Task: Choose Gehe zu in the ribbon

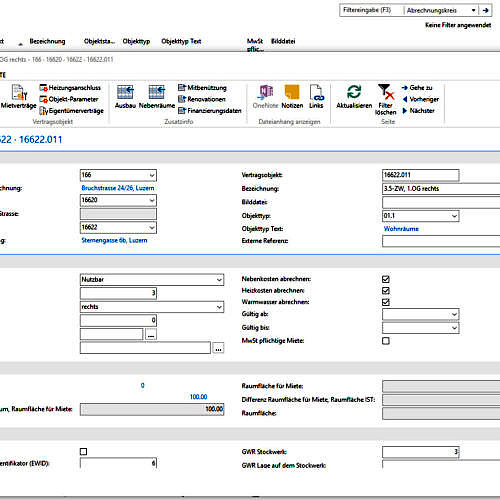Action: click(x=417, y=88)
